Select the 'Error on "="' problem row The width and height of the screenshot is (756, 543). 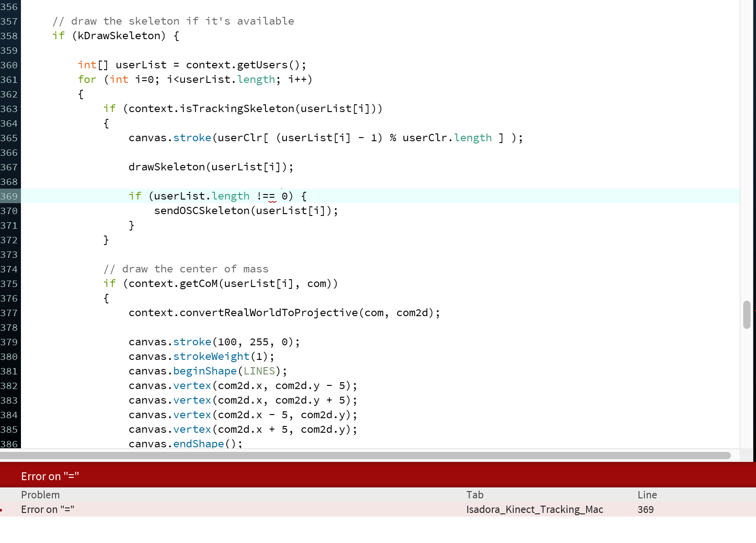coord(378,509)
